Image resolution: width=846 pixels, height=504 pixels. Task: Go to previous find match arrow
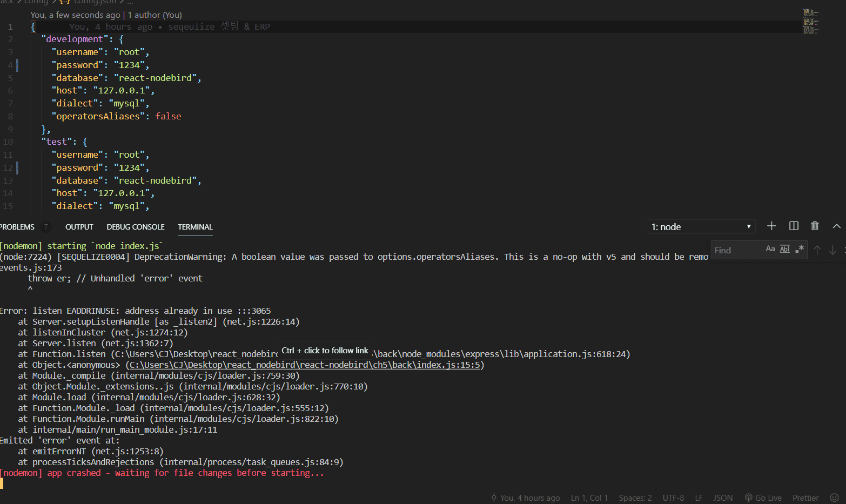point(817,250)
